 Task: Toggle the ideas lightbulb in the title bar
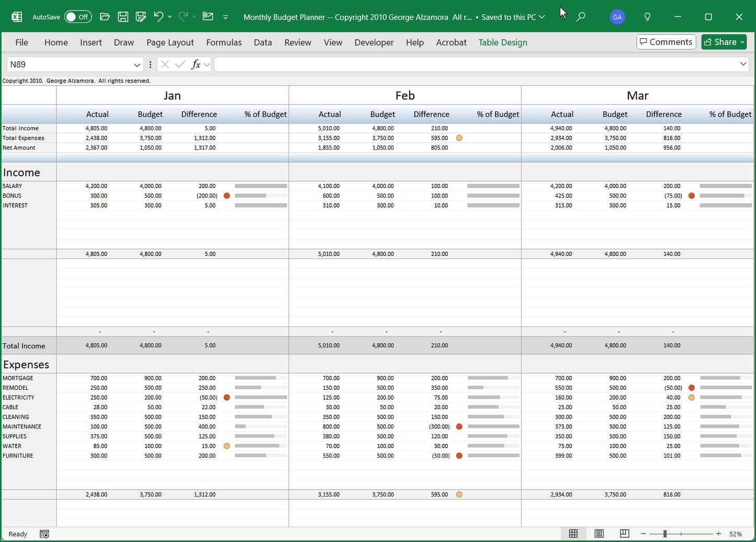click(647, 16)
